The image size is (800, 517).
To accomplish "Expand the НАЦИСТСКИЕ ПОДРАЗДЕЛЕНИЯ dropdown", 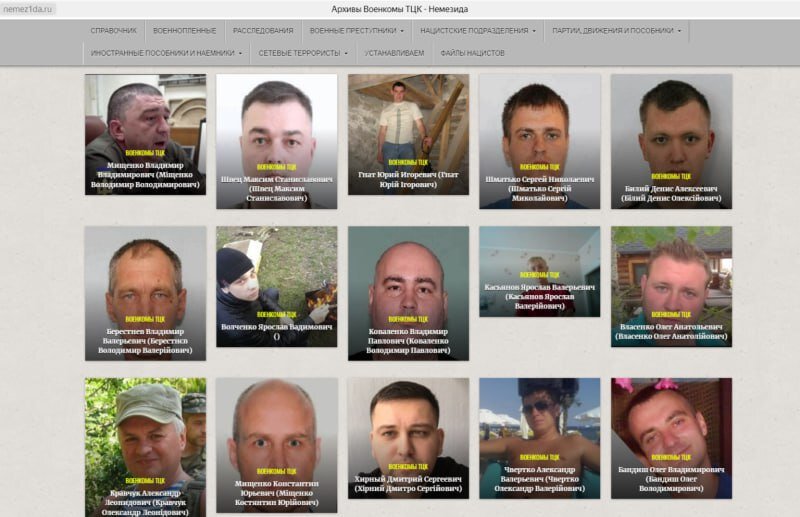I will (478, 31).
